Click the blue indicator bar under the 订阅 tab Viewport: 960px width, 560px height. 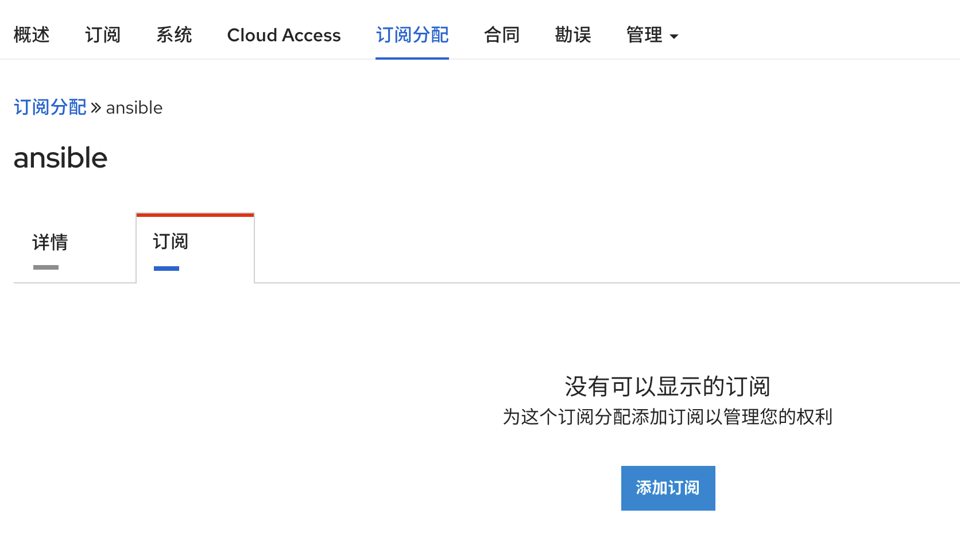[167, 269]
